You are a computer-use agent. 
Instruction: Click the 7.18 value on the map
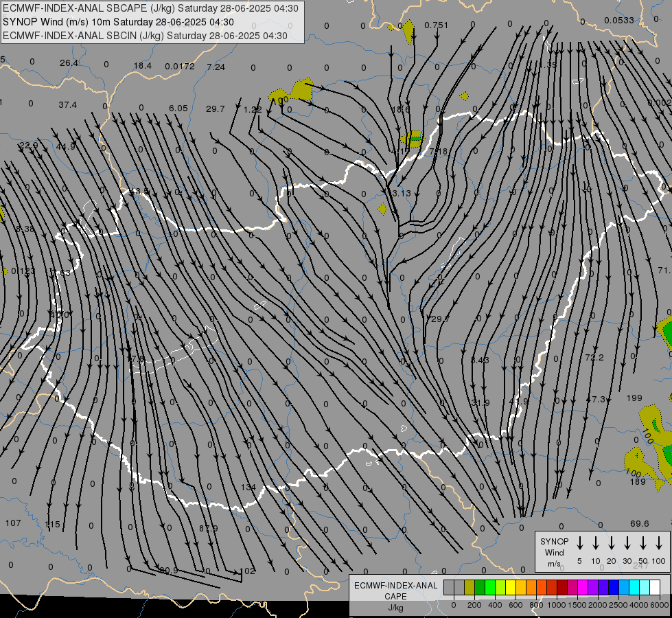439,151
